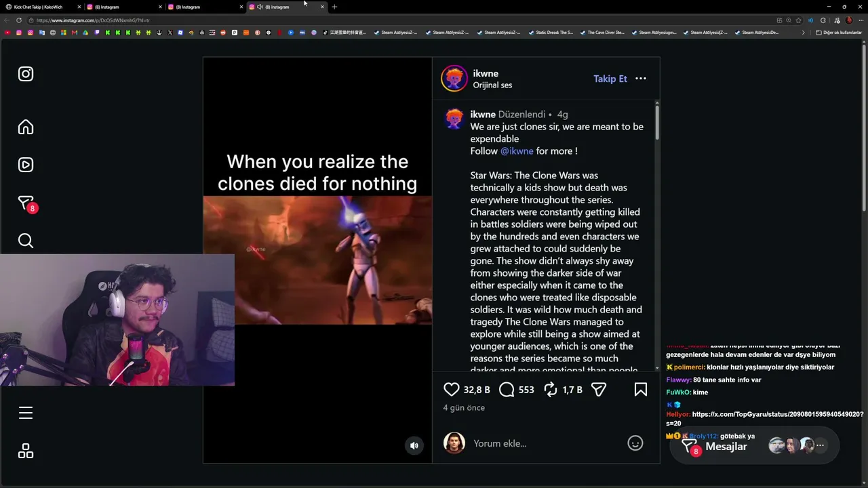This screenshot has width=868, height=488.
Task: Click the caption scrollbar thumb
Action: 657,122
